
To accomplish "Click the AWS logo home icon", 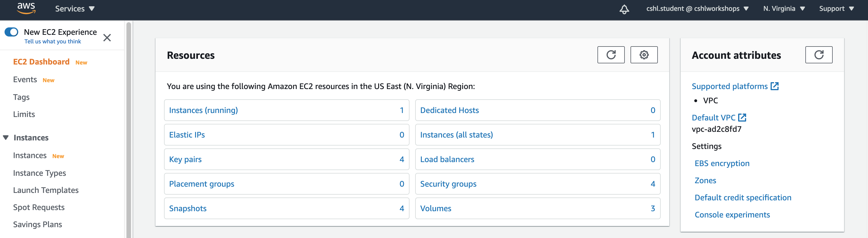I will pyautogui.click(x=26, y=8).
